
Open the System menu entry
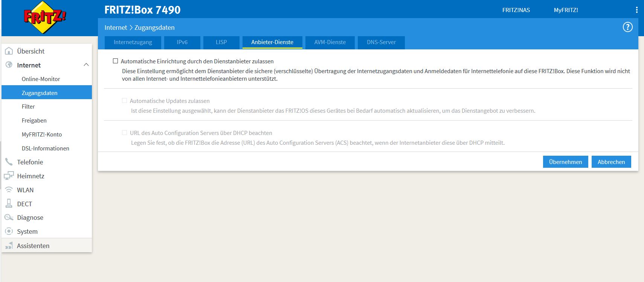(x=47, y=231)
